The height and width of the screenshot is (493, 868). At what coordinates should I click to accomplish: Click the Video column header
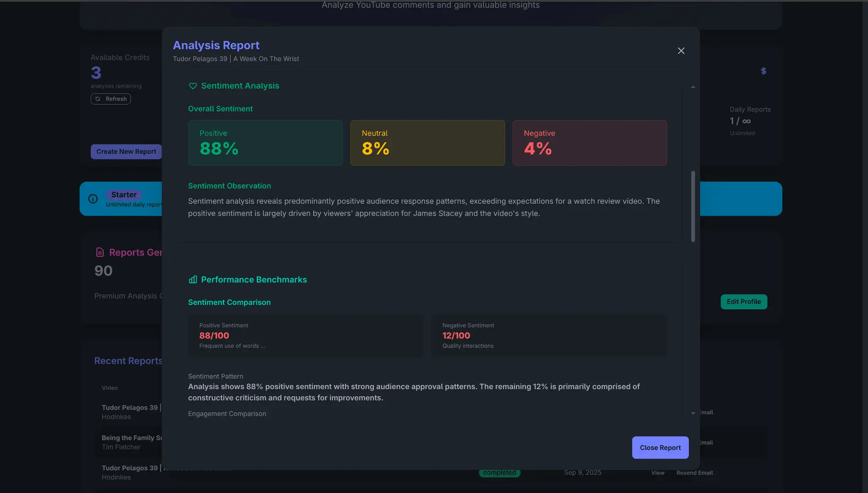110,388
